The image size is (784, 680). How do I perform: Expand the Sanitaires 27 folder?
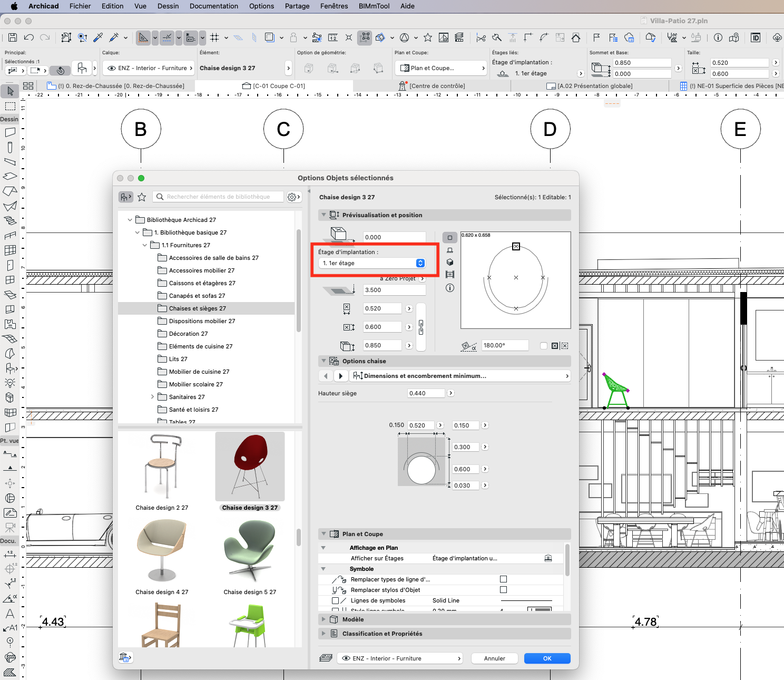pyautogui.click(x=152, y=397)
